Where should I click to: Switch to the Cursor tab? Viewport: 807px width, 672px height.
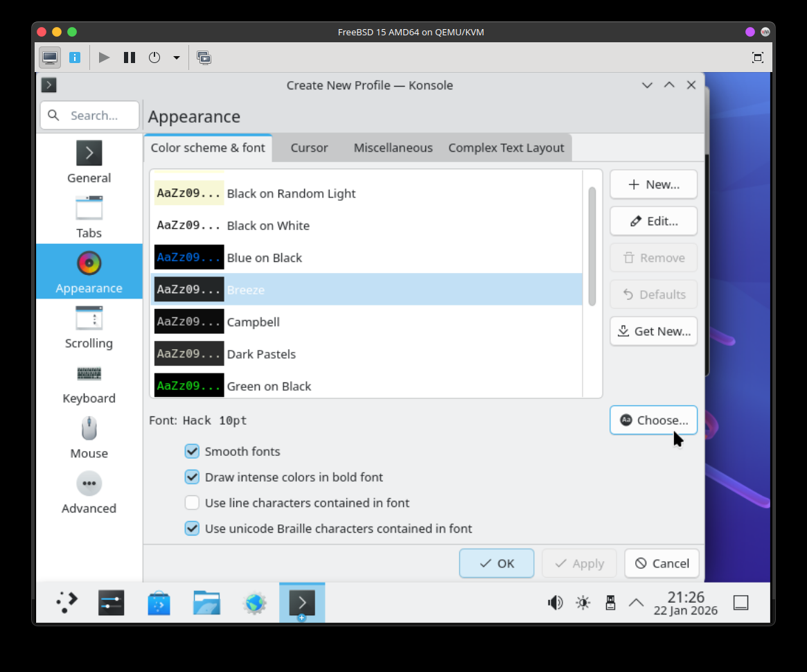[309, 148]
